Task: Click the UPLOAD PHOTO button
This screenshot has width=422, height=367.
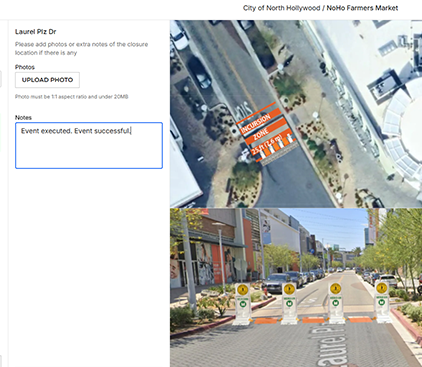Action: 47,80
